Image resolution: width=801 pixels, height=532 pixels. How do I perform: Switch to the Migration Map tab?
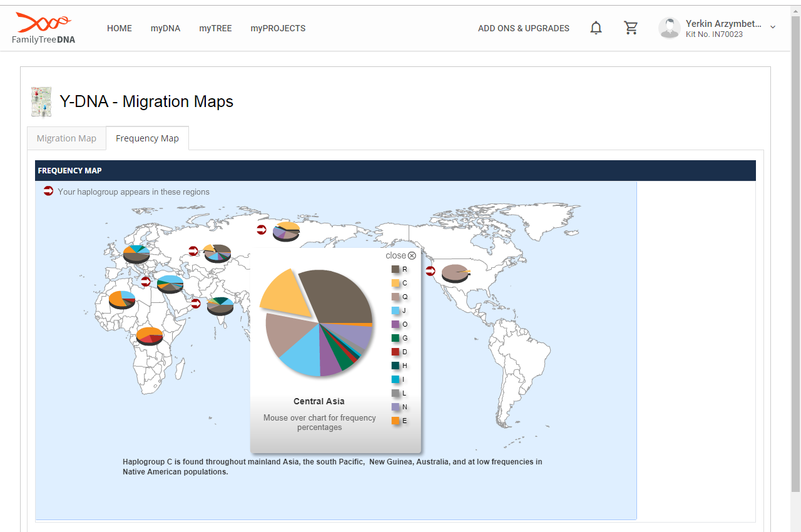(66, 138)
